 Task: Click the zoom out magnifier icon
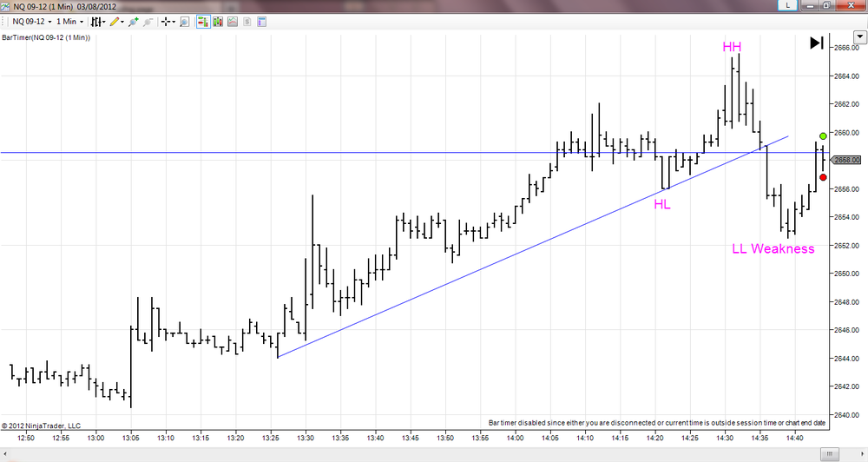tap(148, 22)
